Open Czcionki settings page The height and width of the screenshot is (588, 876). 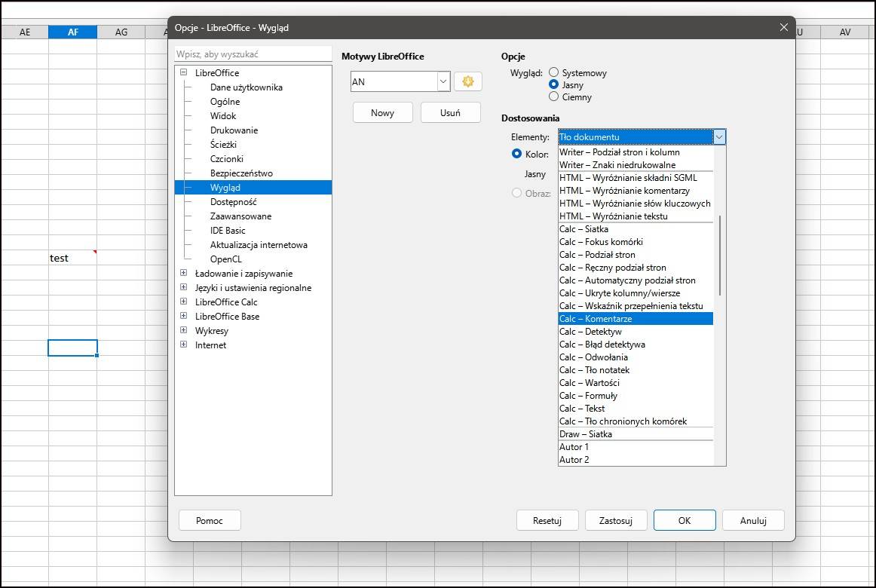pyautogui.click(x=227, y=159)
